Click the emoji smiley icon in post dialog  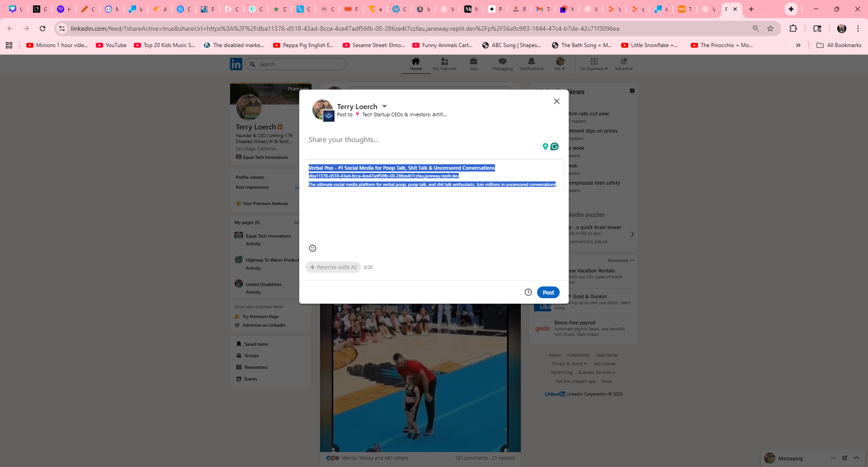coord(312,248)
